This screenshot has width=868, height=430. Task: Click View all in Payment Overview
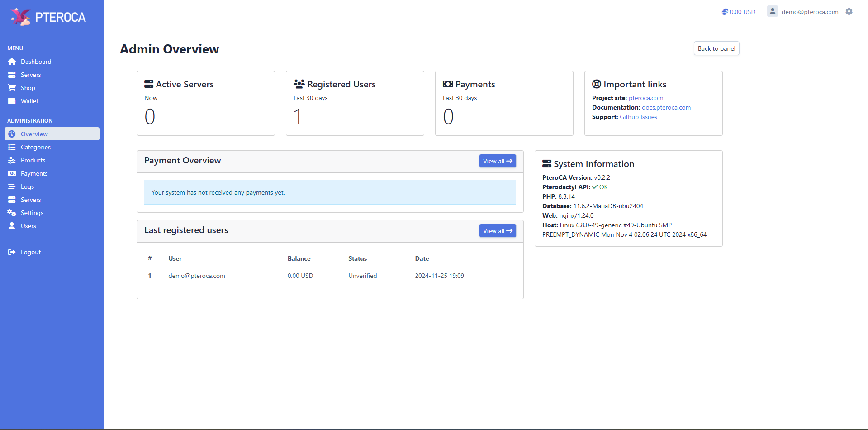coord(498,161)
